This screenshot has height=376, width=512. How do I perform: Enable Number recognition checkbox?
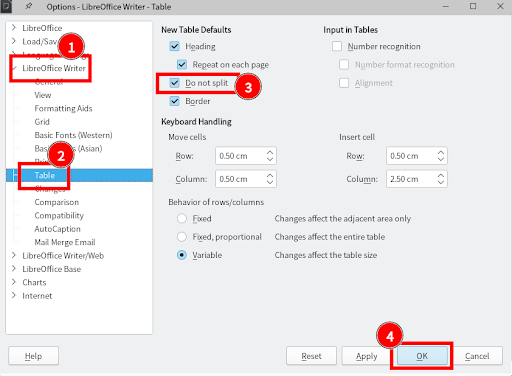pyautogui.click(x=337, y=46)
